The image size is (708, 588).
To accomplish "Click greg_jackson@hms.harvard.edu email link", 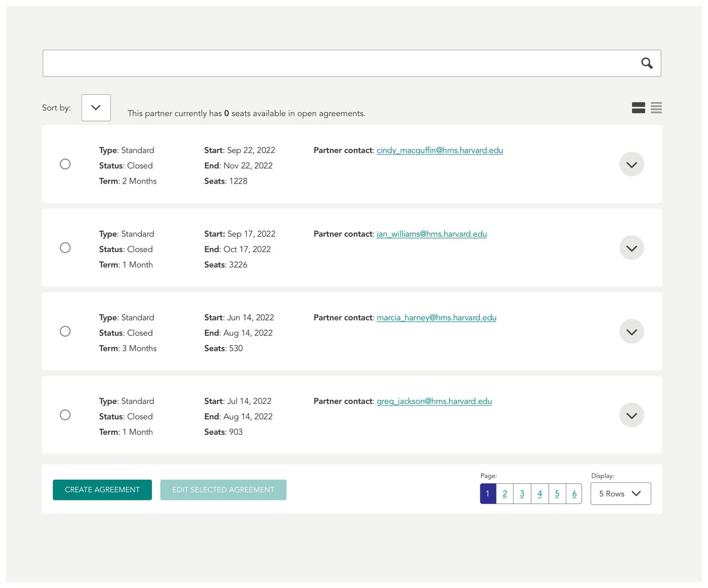I will [x=435, y=401].
